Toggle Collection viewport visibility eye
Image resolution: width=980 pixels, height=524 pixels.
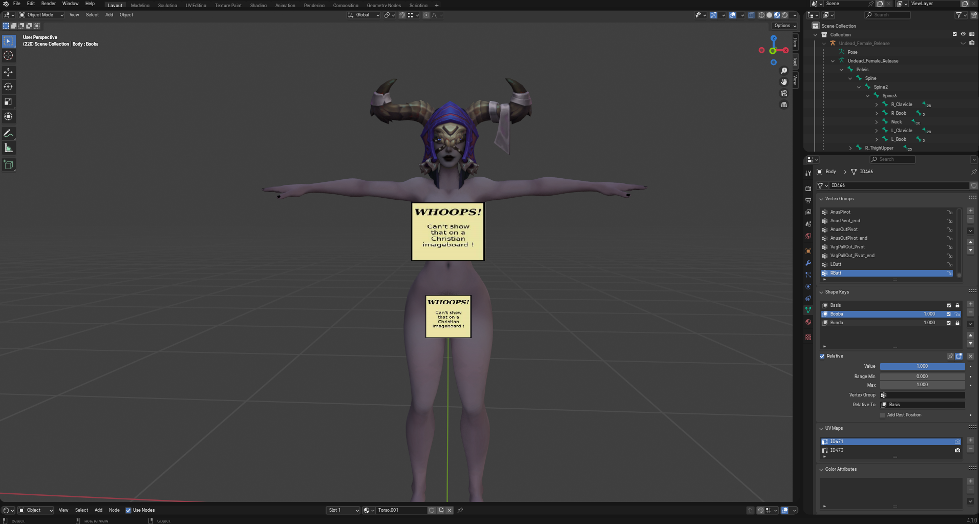pyautogui.click(x=963, y=34)
